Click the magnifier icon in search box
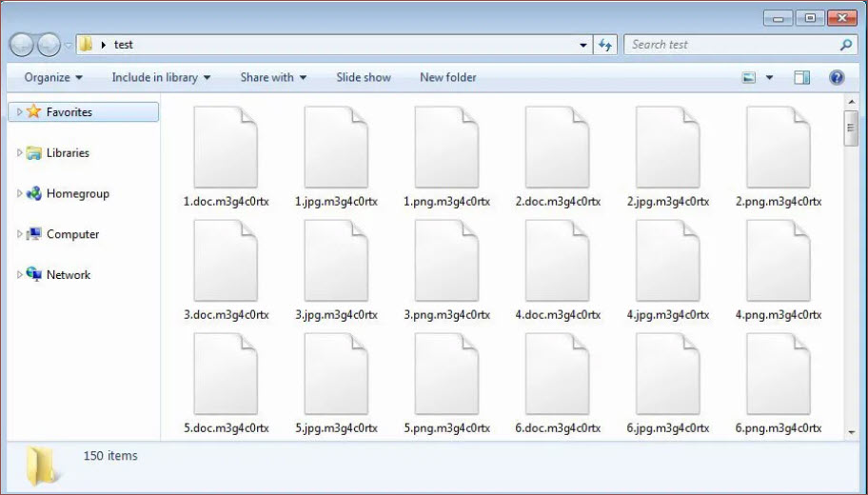Screen dimensions: 868x495 (845, 45)
